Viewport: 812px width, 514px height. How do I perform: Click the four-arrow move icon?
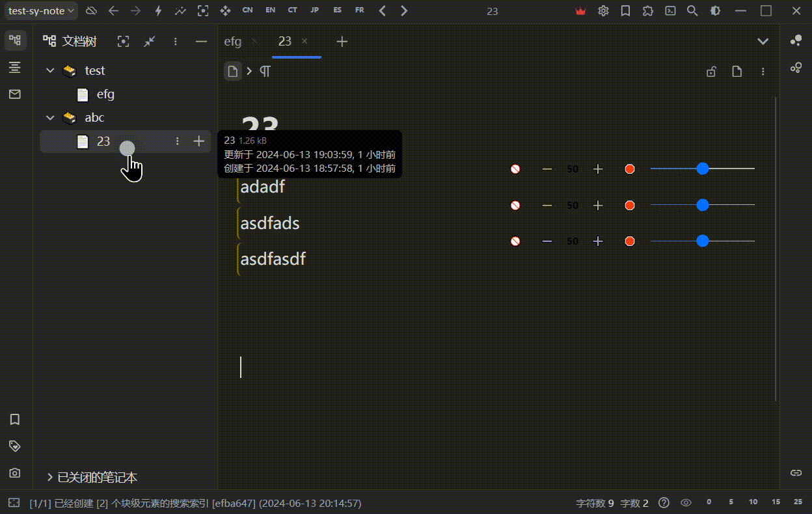[x=225, y=11]
